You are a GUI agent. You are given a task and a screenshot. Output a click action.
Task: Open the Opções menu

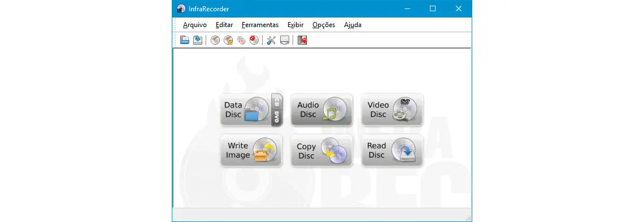[x=324, y=25]
